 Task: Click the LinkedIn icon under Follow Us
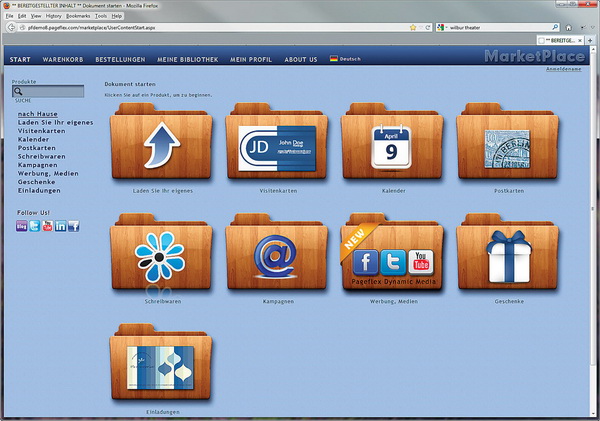61,226
